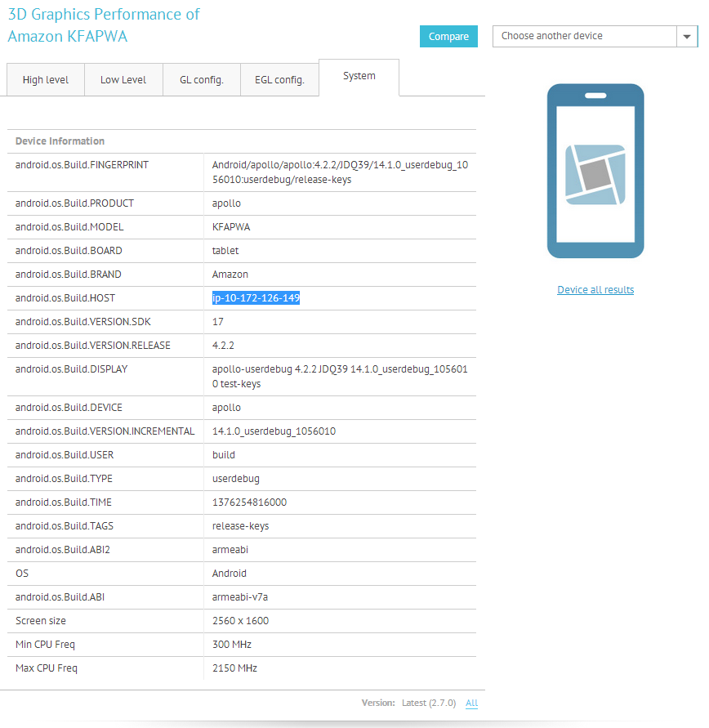Click the Compare button
The width and height of the screenshot is (709, 728).
(448, 36)
